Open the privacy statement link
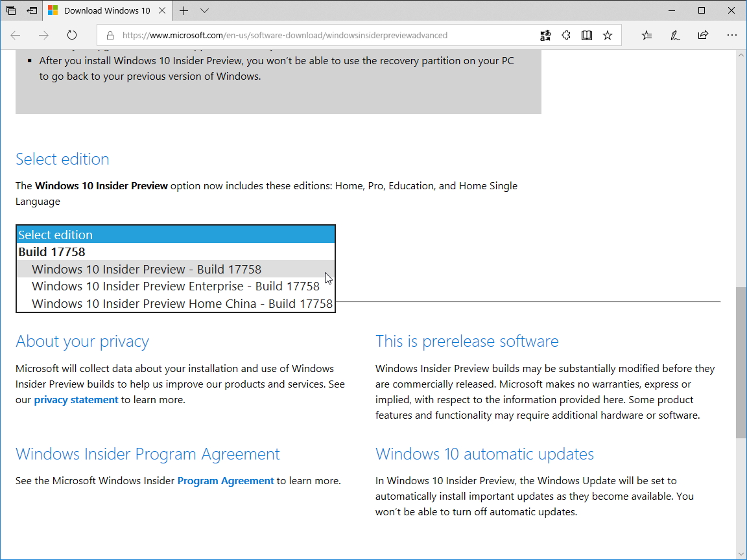The image size is (747, 560). pos(76,399)
